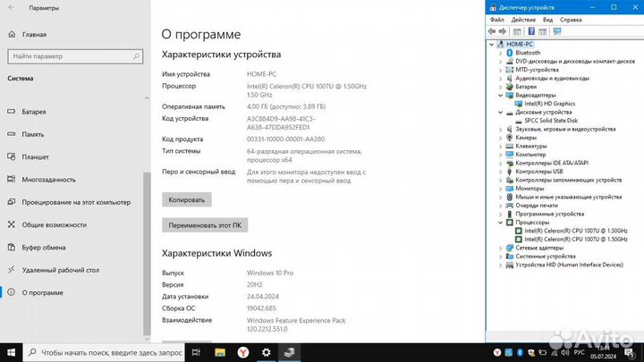Open Удаленный рабочий стол settings page
The width and height of the screenshot is (644, 362).
coord(54,270)
